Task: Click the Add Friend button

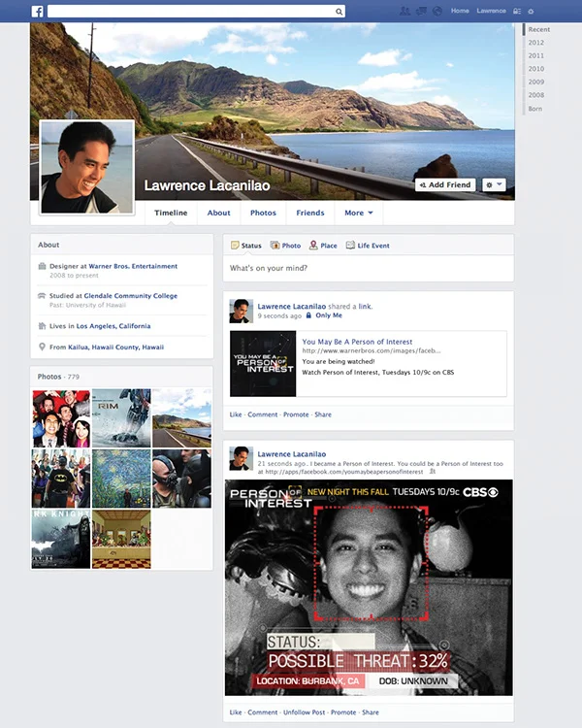Action: (x=445, y=184)
